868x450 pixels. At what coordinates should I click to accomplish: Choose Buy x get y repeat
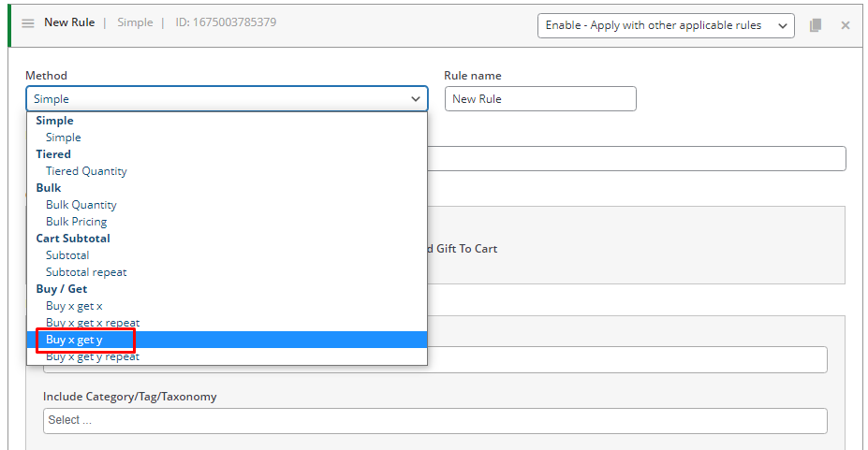pos(93,356)
